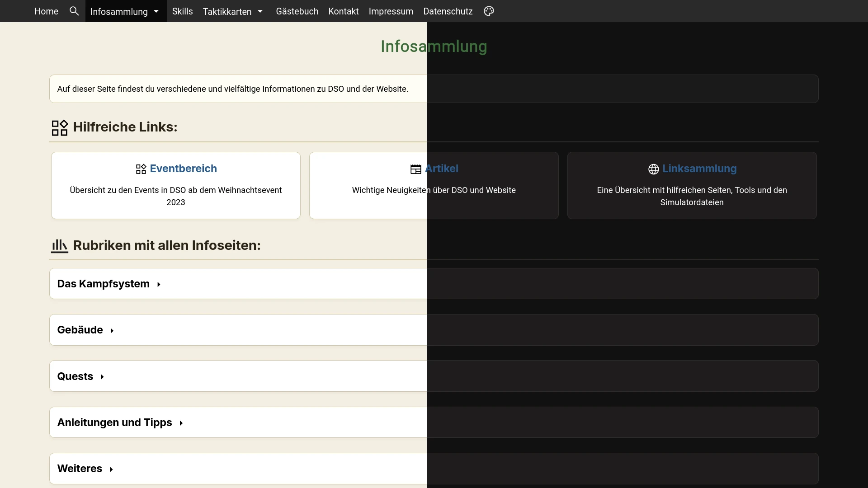Open the Datenschutz page
This screenshot has width=868, height=488.
tap(448, 11)
